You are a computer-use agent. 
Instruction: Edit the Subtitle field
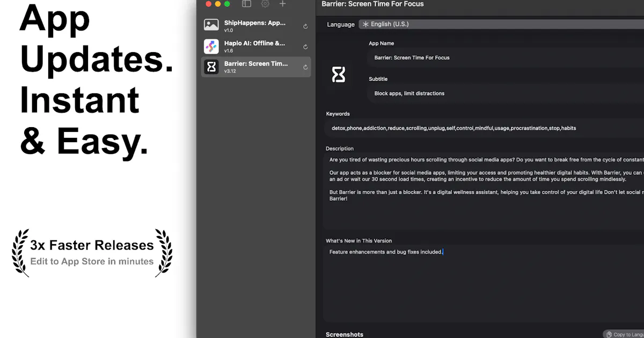point(506,93)
